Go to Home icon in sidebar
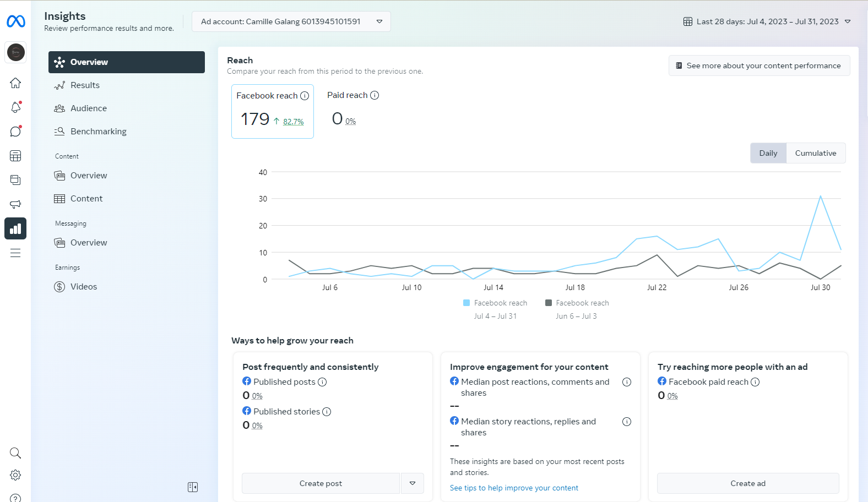The width and height of the screenshot is (868, 502). [x=15, y=83]
